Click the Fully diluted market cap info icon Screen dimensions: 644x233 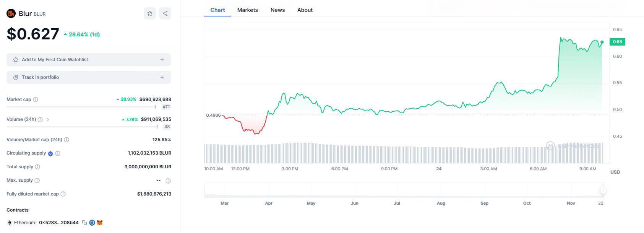pos(63,194)
